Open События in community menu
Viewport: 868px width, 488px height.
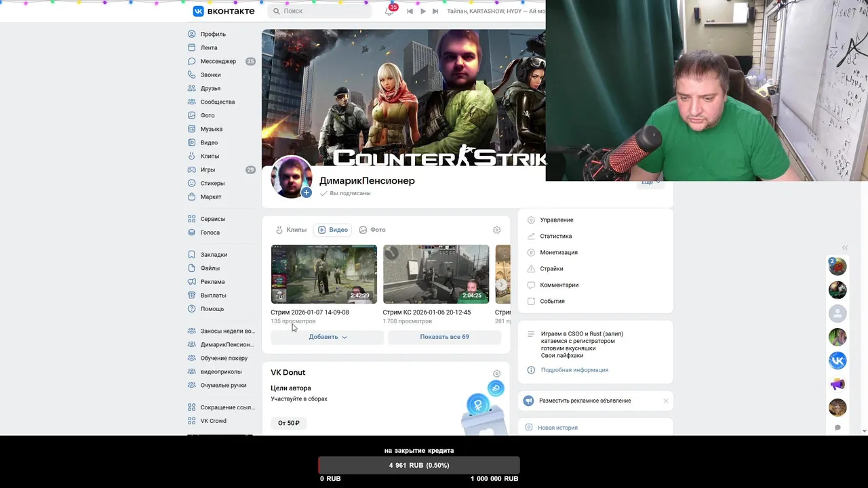coord(552,301)
